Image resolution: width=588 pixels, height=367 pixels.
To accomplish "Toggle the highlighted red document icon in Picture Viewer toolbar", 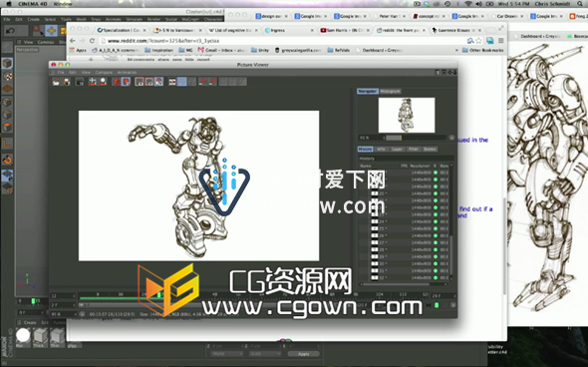I will tap(126, 82).
